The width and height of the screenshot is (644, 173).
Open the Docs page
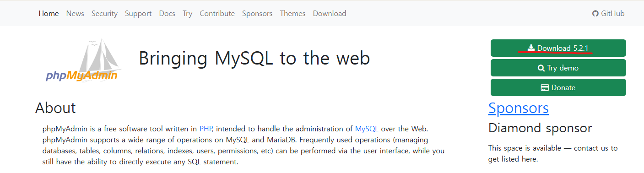pyautogui.click(x=167, y=14)
